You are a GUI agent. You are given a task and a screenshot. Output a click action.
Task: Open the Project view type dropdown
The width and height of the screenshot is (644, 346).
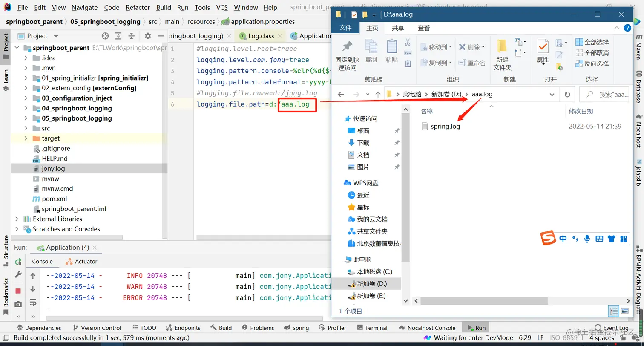(56, 36)
